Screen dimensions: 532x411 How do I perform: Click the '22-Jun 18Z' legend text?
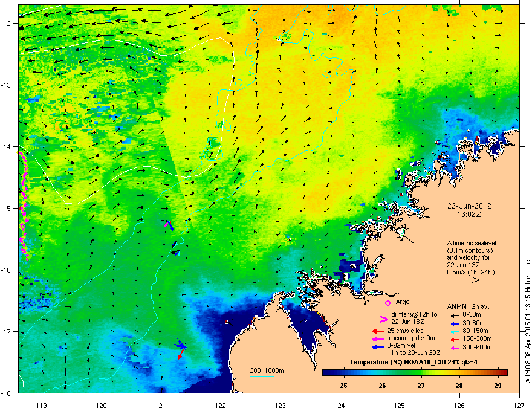click(407, 322)
